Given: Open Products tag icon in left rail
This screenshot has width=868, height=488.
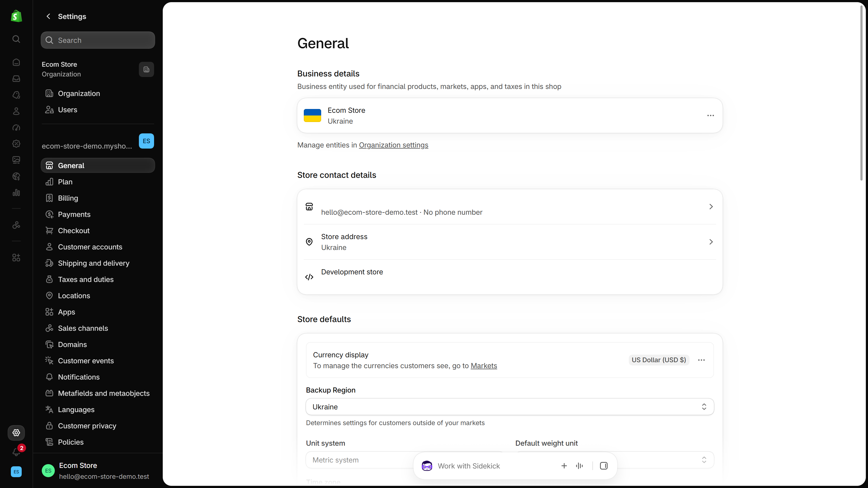Looking at the screenshot, I should (16, 95).
